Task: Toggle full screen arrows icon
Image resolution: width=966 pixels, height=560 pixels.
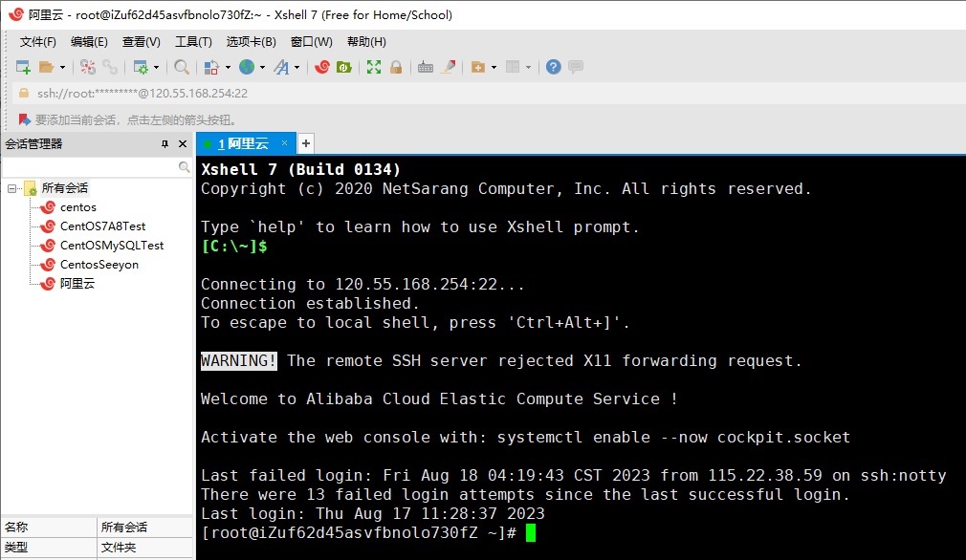Action: tap(373, 67)
